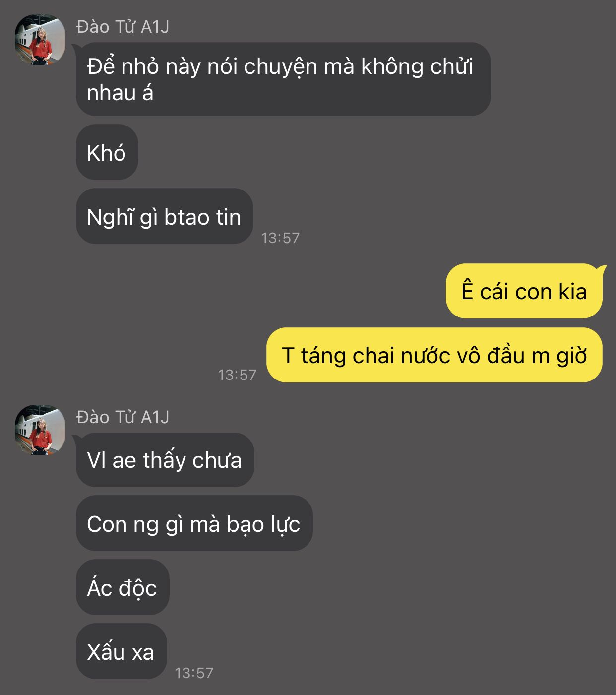616x695 pixels.
Task: Open sender name Đào Tử A1J at top
Action: pyautogui.click(x=123, y=27)
